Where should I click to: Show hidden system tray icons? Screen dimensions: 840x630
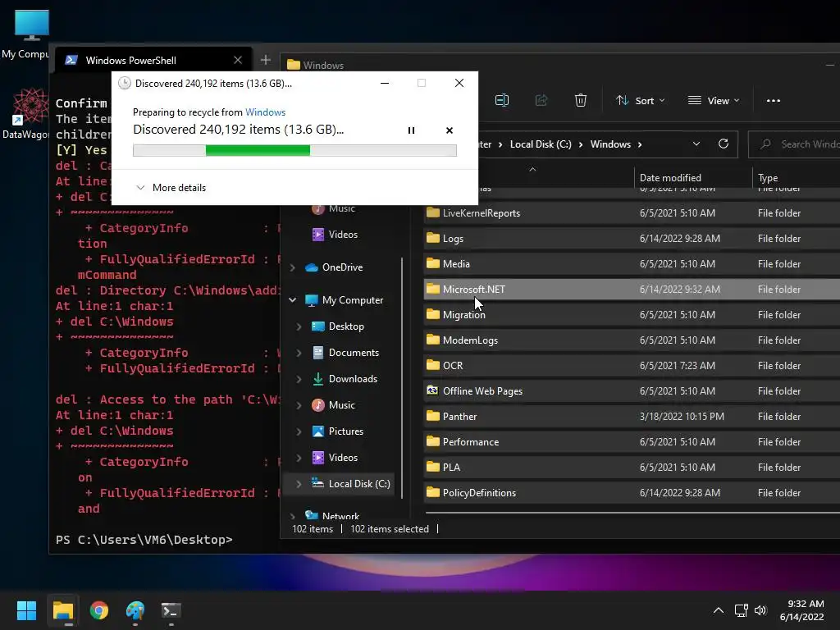click(719, 610)
